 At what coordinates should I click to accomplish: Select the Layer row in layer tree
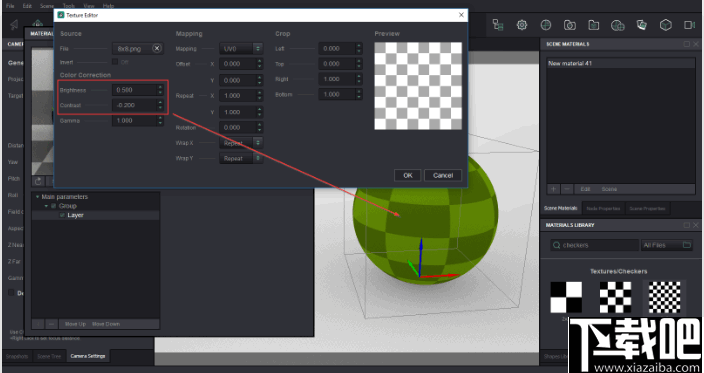[96, 215]
